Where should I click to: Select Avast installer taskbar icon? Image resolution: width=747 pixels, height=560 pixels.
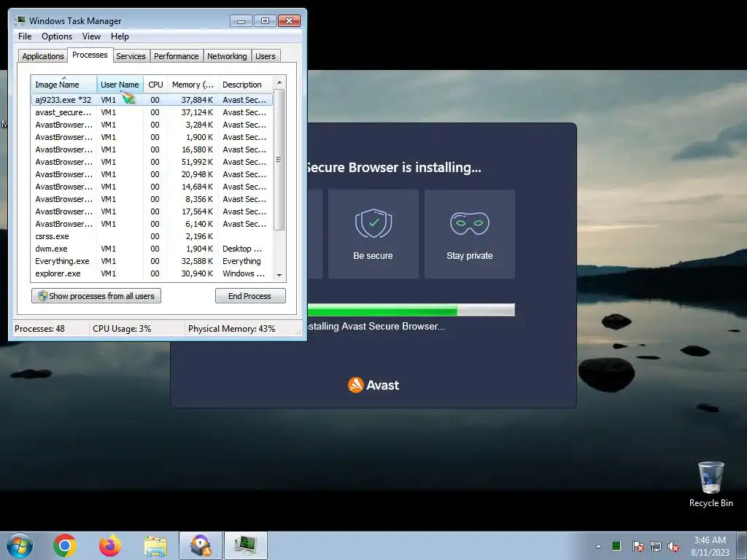click(x=201, y=545)
